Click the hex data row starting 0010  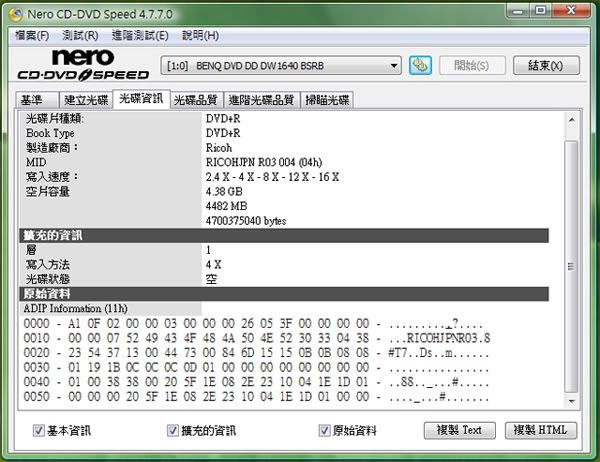(x=256, y=338)
